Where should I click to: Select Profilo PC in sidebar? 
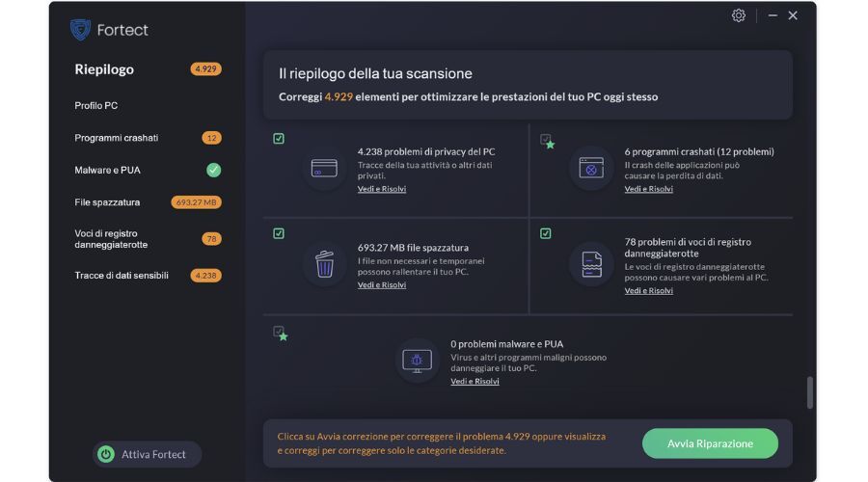click(95, 105)
